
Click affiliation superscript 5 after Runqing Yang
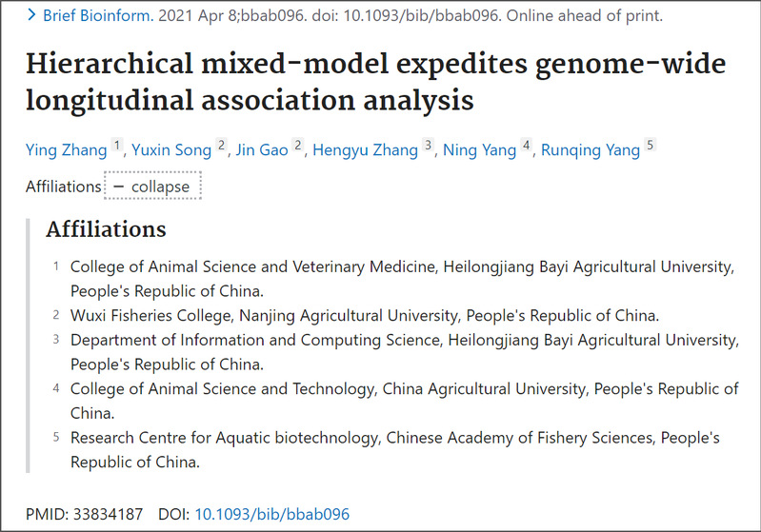(x=651, y=145)
